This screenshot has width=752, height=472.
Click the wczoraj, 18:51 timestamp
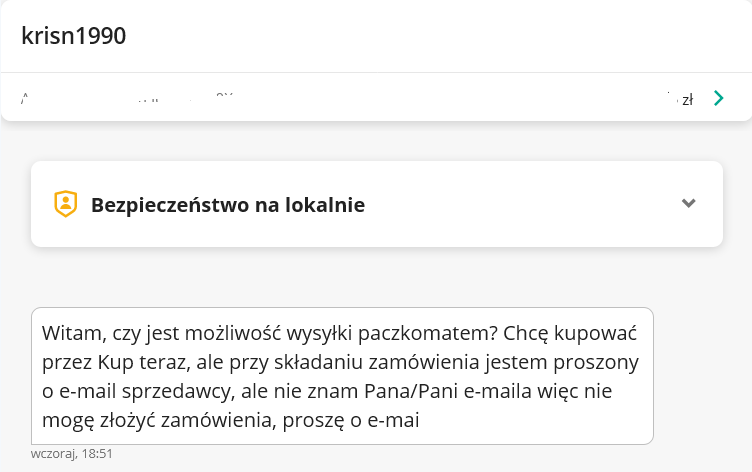(x=71, y=454)
